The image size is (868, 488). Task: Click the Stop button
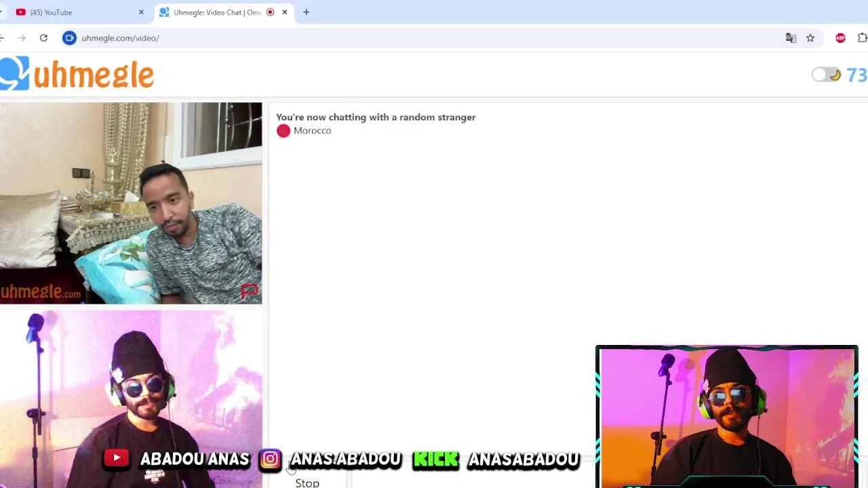[x=307, y=482]
